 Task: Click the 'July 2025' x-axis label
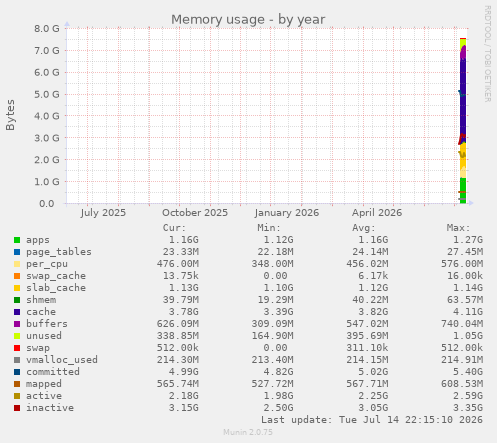pos(103,213)
